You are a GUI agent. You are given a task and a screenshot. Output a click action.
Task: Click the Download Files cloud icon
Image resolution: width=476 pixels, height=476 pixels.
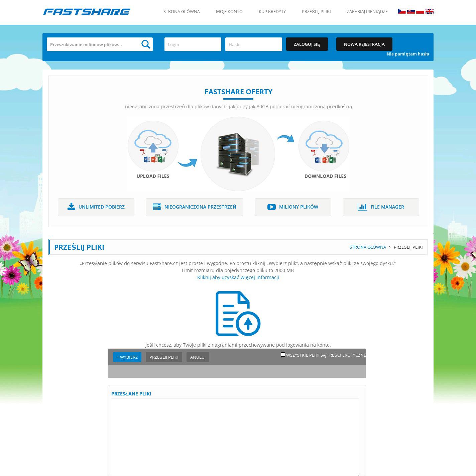pyautogui.click(x=324, y=146)
